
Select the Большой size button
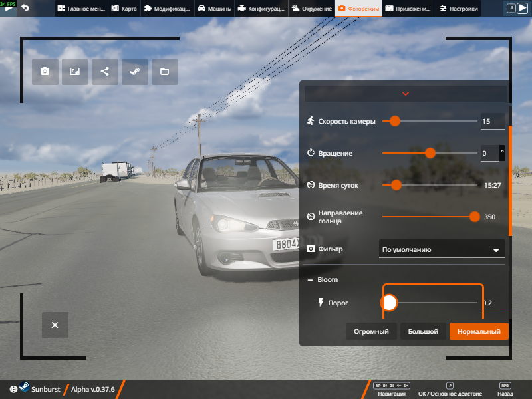tap(423, 331)
